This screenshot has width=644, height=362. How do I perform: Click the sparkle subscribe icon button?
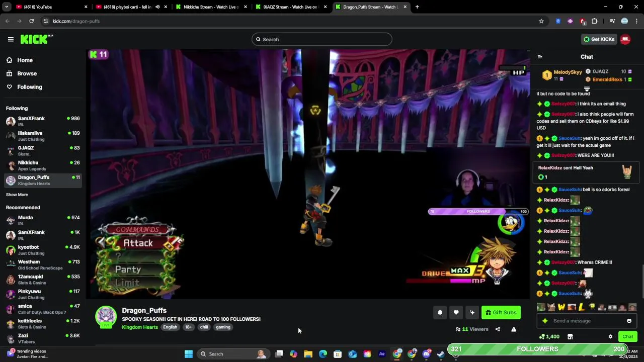(x=472, y=312)
